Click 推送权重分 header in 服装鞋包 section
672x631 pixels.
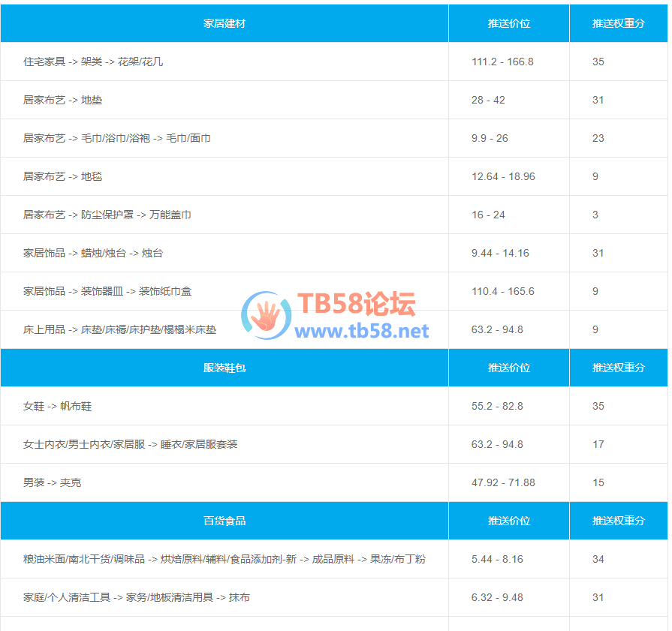[x=618, y=368]
